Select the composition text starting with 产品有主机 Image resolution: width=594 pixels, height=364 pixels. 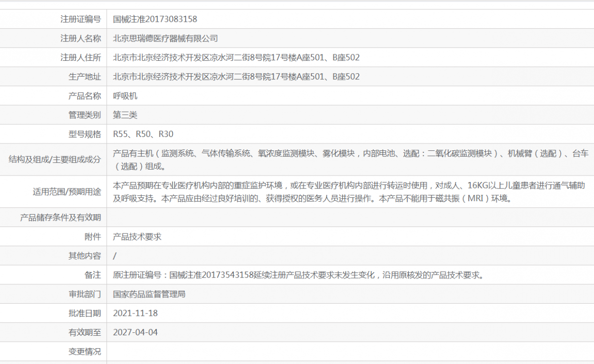coord(351,160)
